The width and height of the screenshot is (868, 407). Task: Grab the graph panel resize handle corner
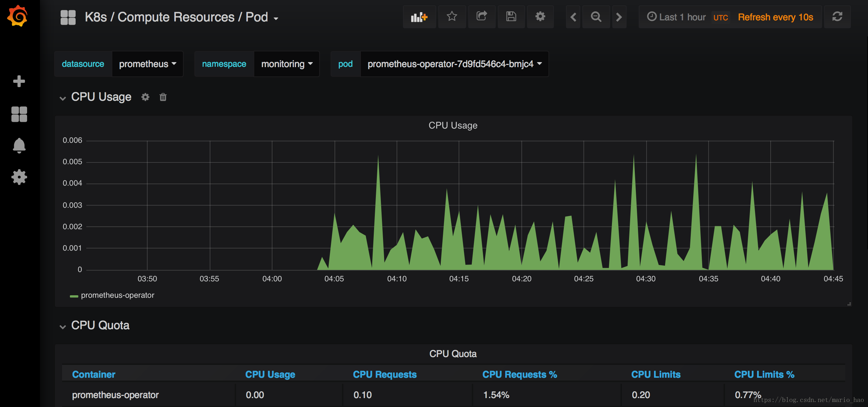[x=849, y=304]
